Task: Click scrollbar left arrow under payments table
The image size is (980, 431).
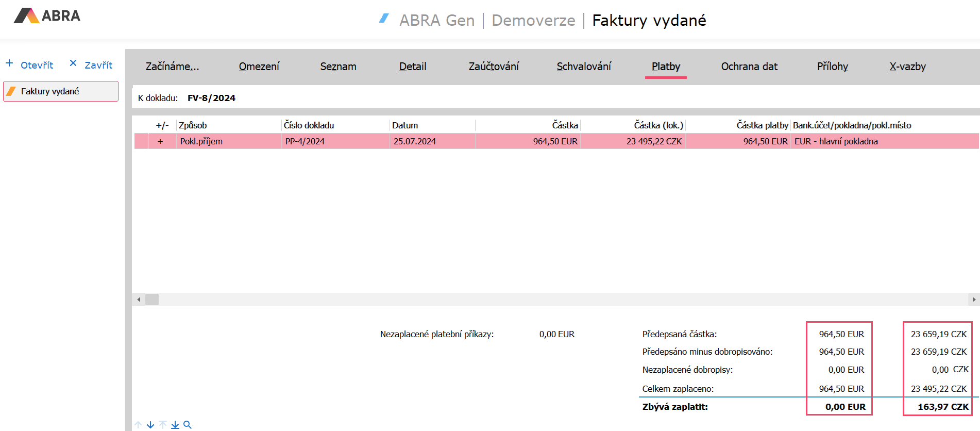Action: (x=139, y=300)
